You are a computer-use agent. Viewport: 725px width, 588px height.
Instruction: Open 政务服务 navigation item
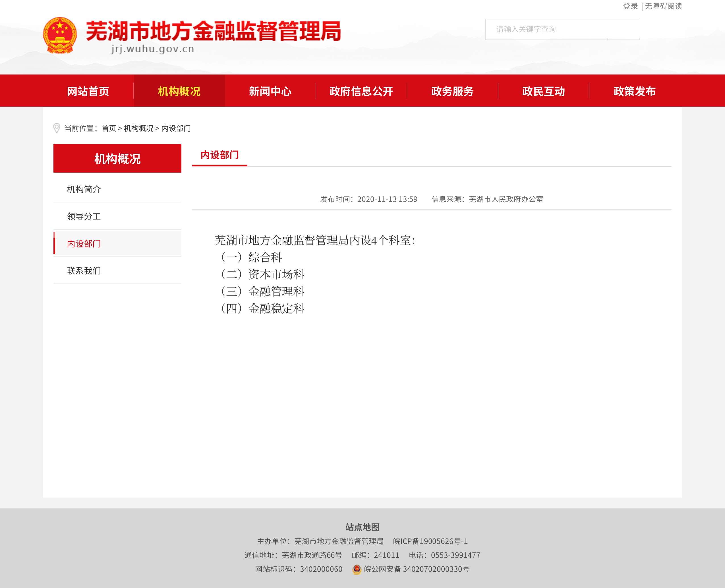(x=452, y=91)
